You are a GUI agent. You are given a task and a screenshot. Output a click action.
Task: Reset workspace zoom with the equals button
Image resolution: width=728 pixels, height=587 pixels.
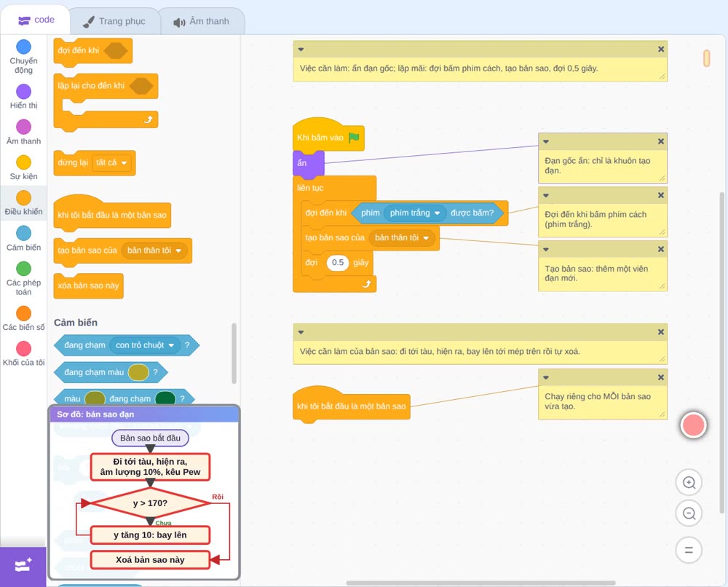pos(689,550)
